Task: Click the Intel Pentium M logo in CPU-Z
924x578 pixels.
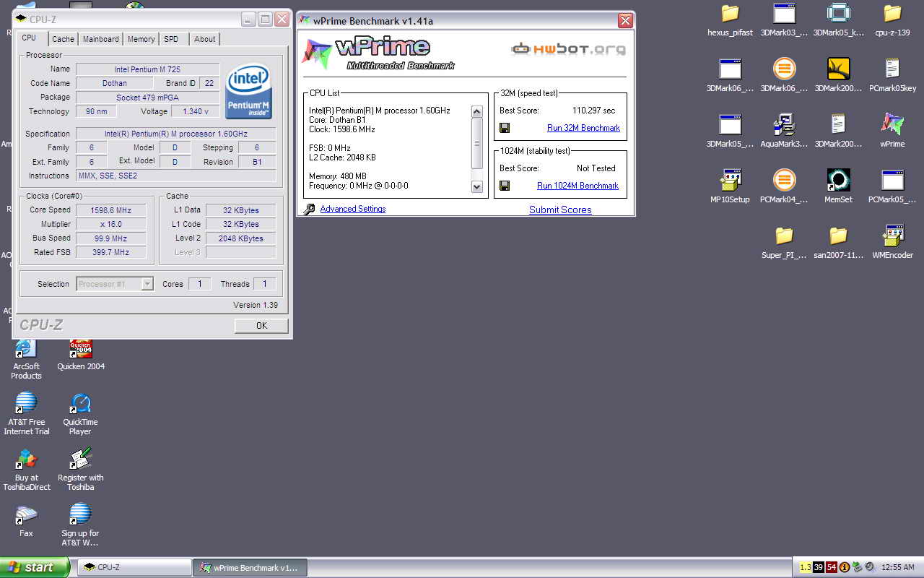Action: coord(249,92)
